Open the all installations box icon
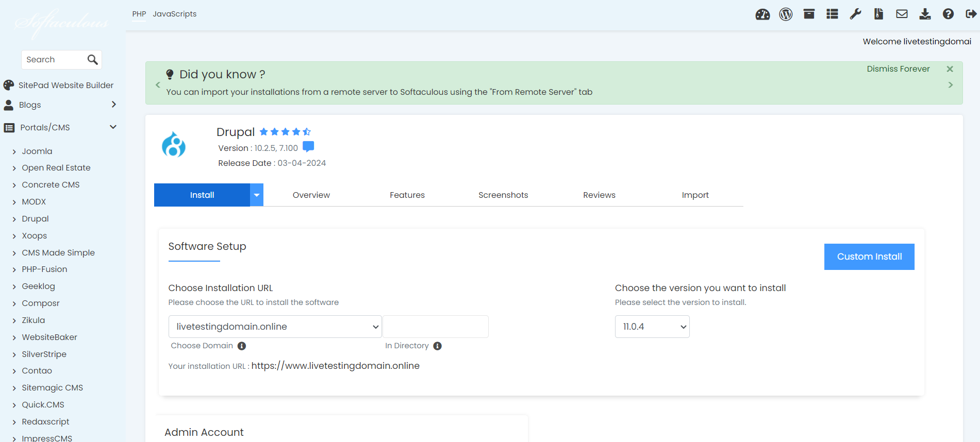980x442 pixels. [x=809, y=14]
